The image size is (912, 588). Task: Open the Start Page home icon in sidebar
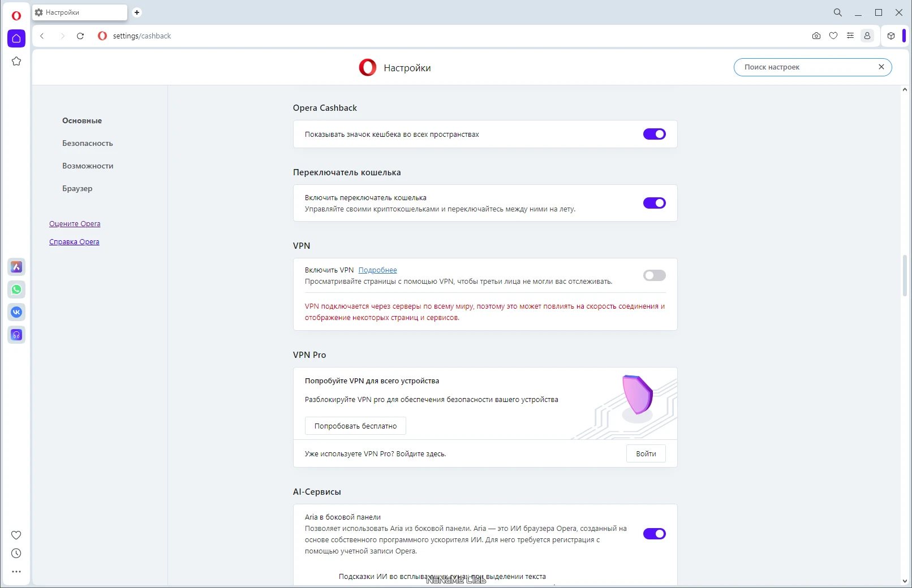16,38
